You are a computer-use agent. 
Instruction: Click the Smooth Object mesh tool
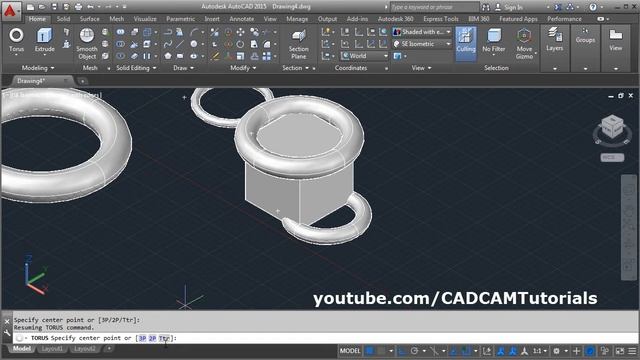[87, 44]
